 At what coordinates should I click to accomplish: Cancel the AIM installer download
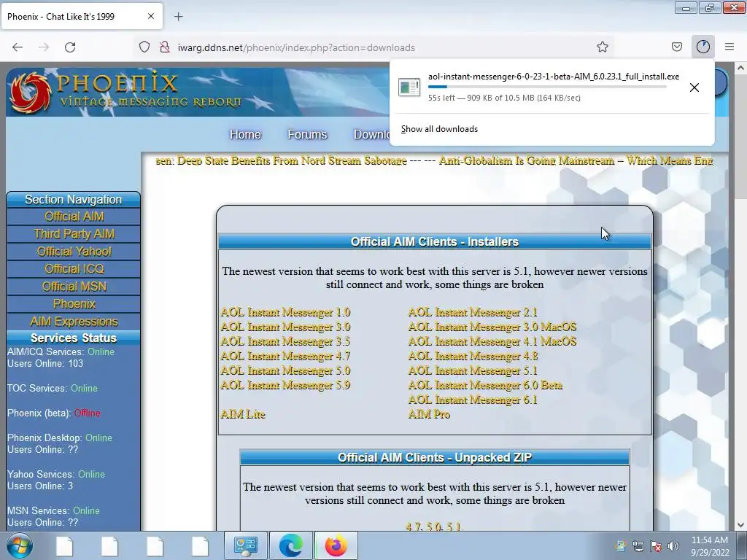(694, 87)
